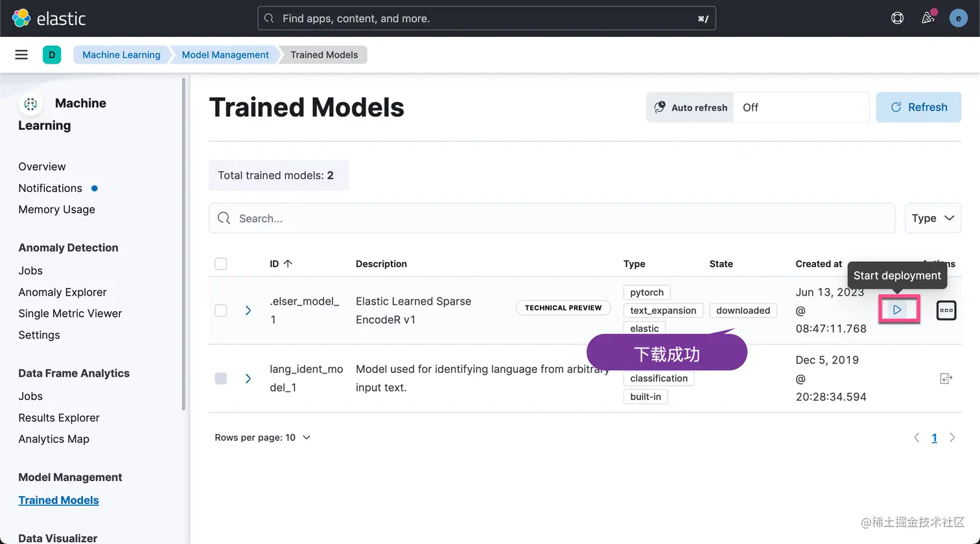
Task: Expand the lang_ident_model_1 row details
Action: (248, 378)
